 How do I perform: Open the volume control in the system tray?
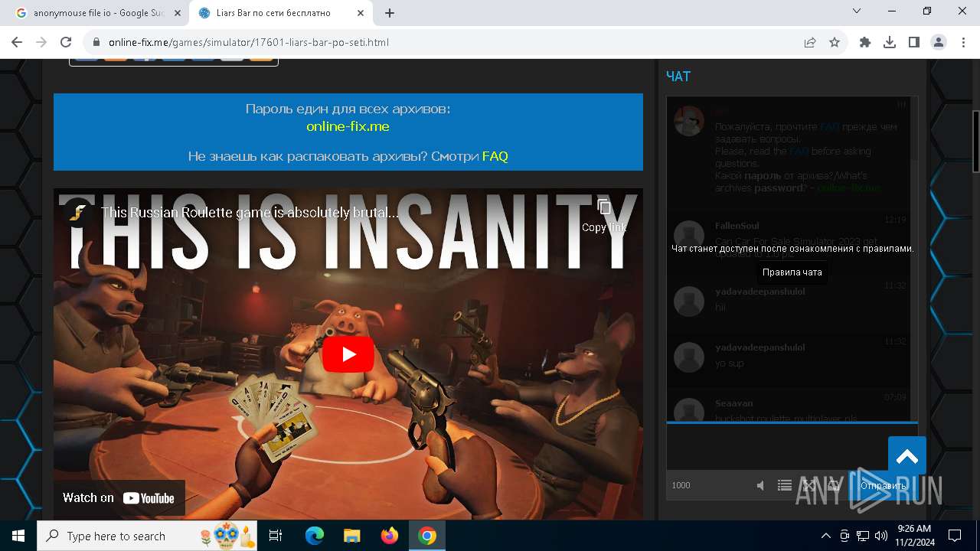pos(880,536)
